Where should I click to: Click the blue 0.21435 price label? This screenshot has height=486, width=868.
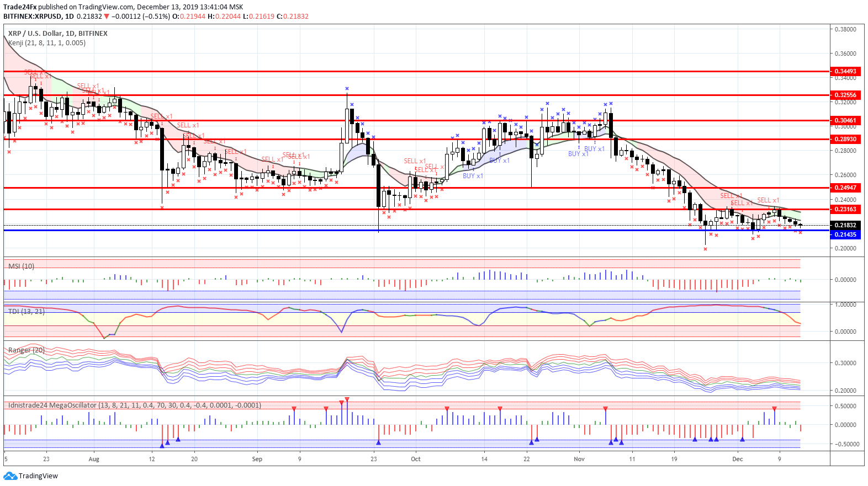click(845, 234)
